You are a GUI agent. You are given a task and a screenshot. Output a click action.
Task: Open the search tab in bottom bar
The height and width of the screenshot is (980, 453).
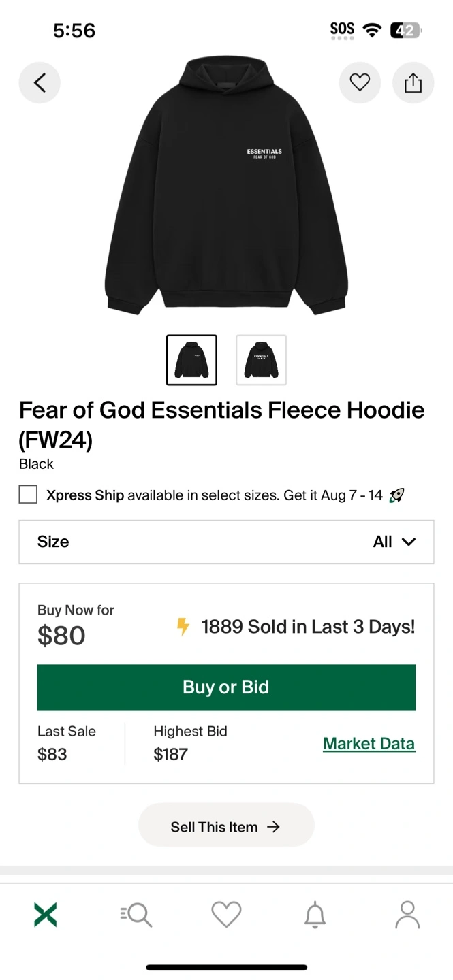point(136,915)
